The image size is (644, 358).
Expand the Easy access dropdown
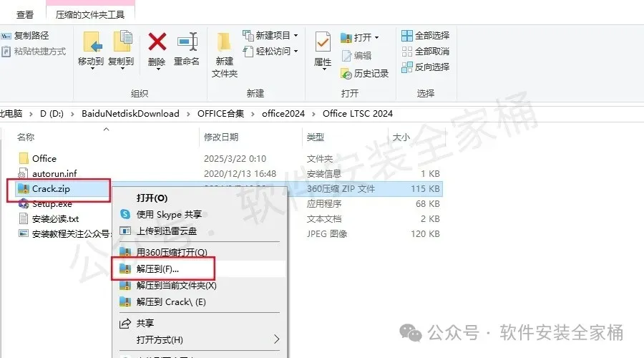296,52
